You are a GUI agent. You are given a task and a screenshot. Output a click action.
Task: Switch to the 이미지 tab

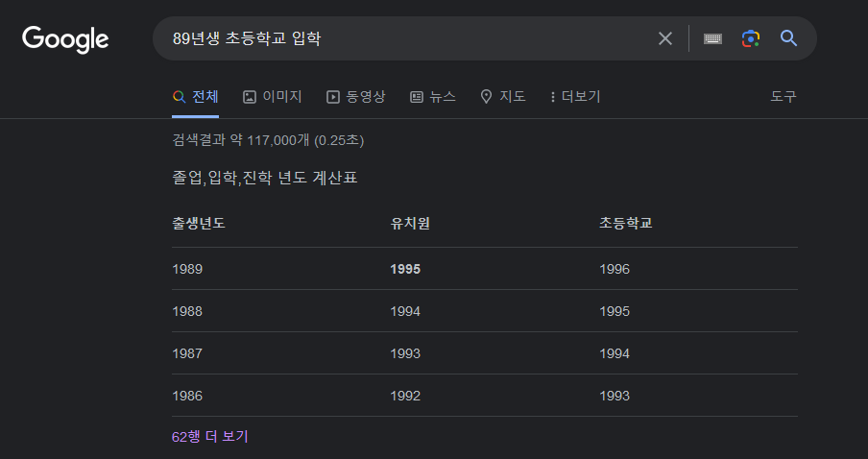click(x=273, y=96)
